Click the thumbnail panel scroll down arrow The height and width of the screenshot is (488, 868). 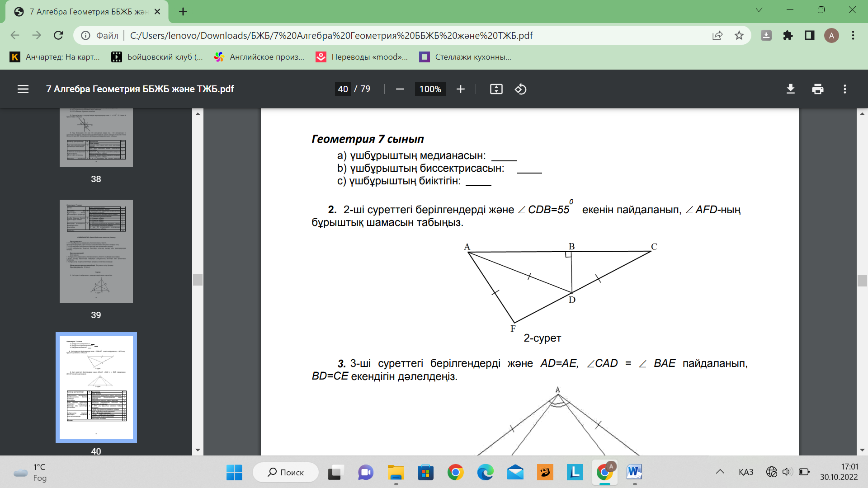click(198, 450)
